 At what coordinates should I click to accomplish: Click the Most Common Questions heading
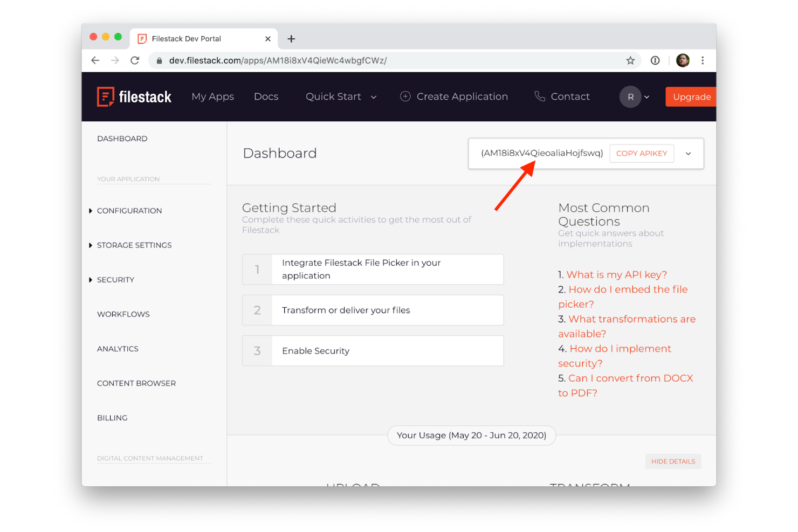604,215
